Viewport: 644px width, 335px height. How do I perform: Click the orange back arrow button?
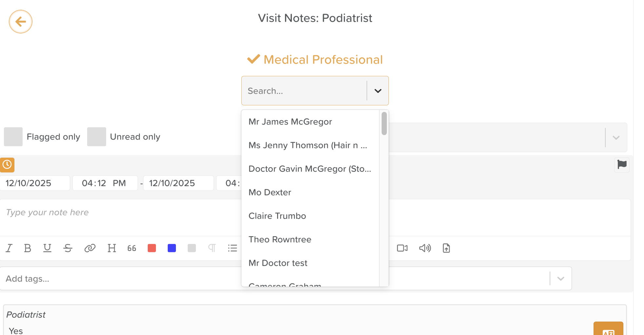[x=21, y=22]
